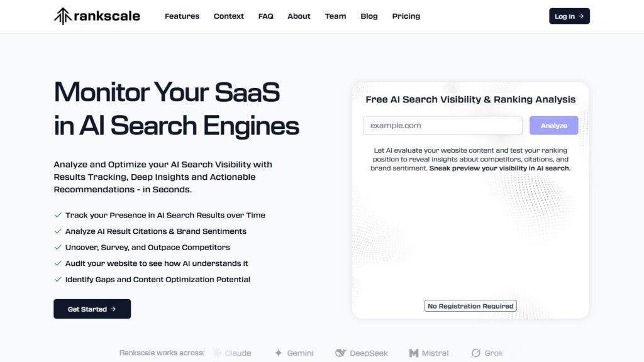
Task: Click the Rankscale tree logo icon
Action: click(62, 16)
